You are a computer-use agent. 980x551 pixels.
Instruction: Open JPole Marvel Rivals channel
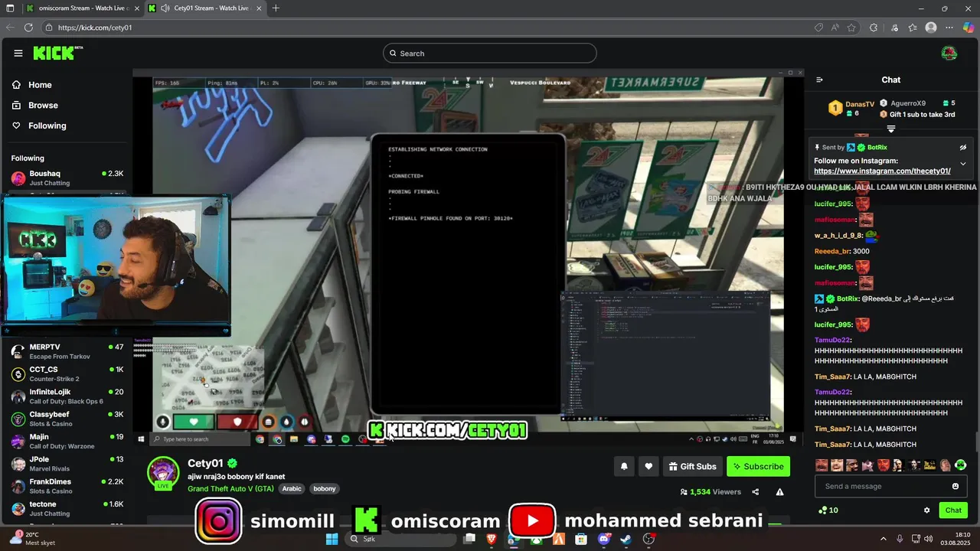[67, 464]
